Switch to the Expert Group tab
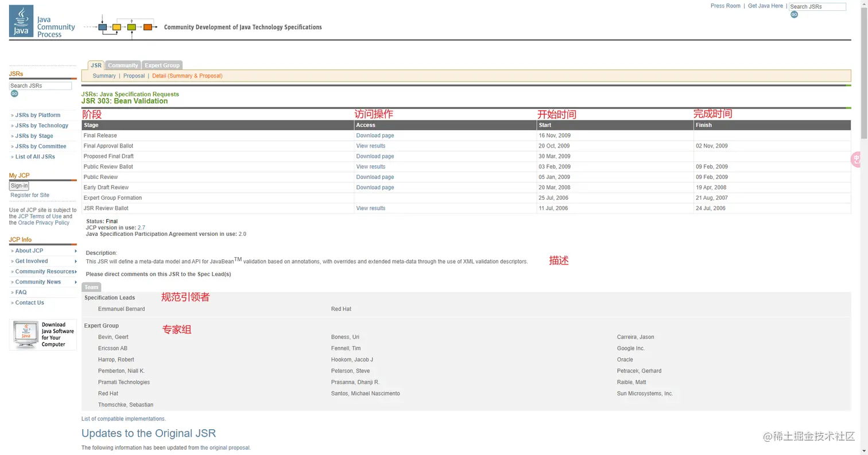 point(162,65)
